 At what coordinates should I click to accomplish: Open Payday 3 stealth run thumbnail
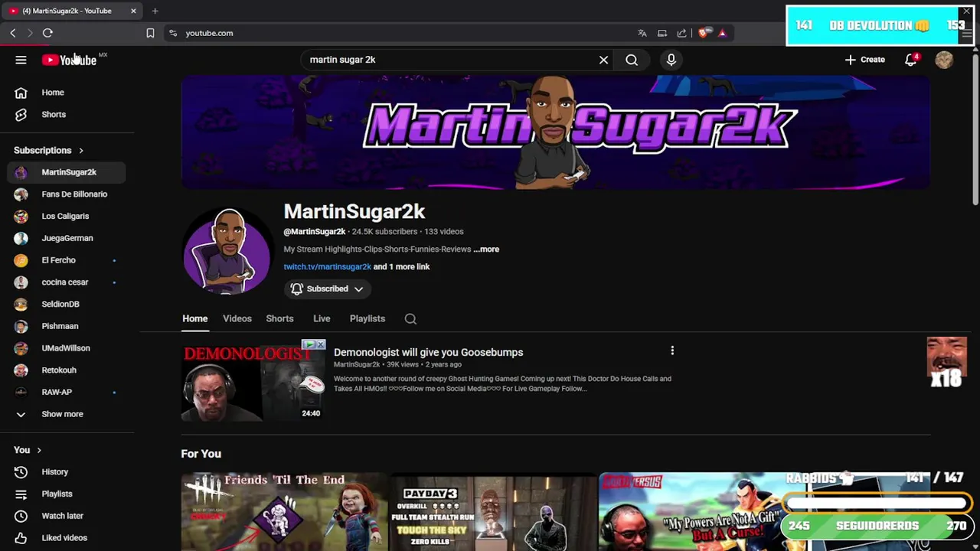tap(493, 511)
